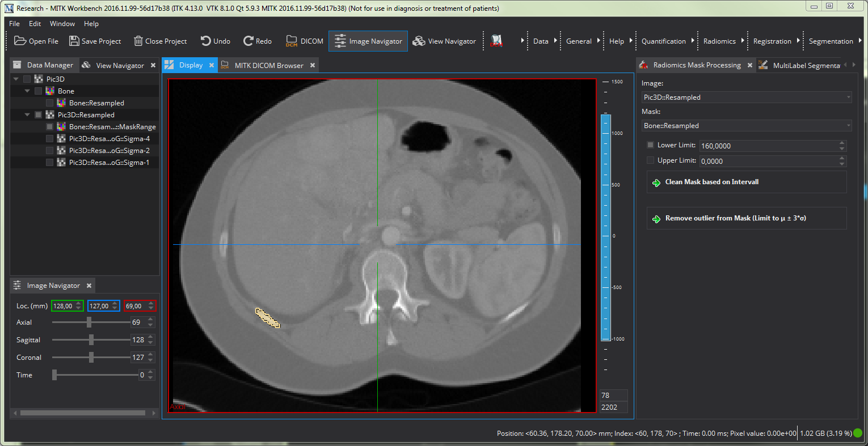The image size is (868, 446).
Task: Open the File menu
Action: click(x=14, y=24)
